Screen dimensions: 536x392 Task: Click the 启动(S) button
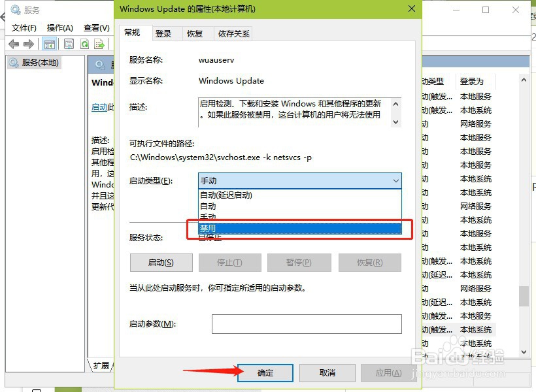(161, 263)
